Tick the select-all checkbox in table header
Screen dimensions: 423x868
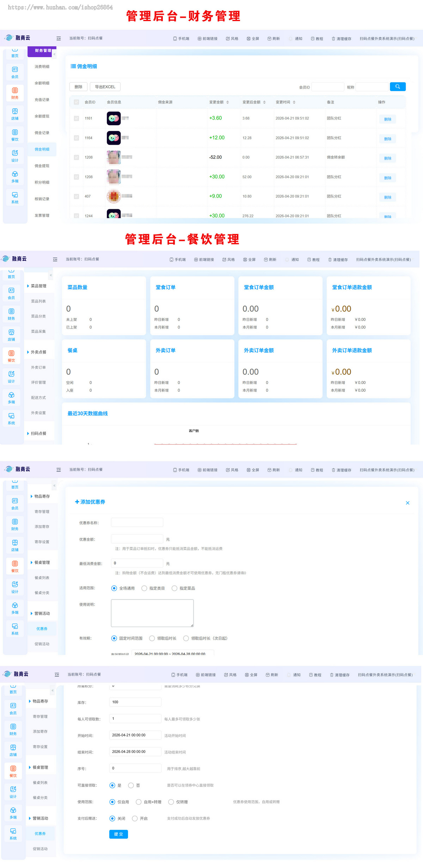point(76,102)
